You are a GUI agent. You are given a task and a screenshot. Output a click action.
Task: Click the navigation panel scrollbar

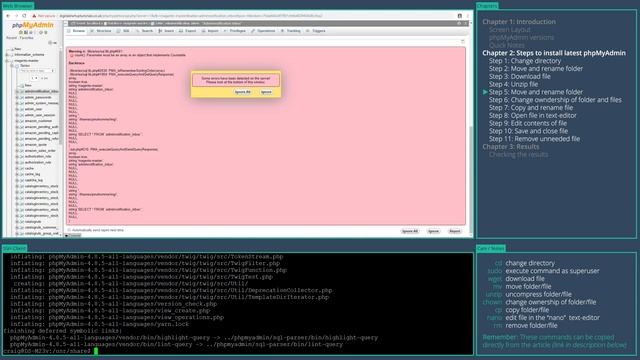(x=62, y=98)
